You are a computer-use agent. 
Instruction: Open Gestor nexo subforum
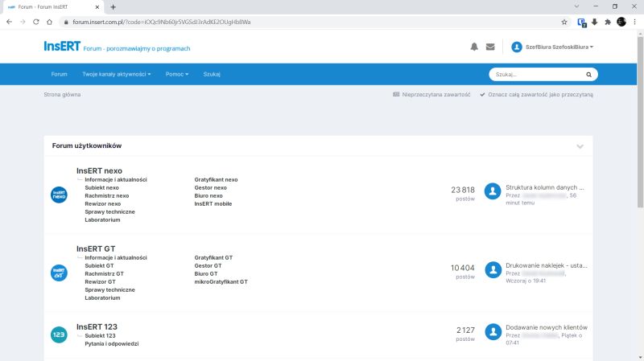coord(211,187)
